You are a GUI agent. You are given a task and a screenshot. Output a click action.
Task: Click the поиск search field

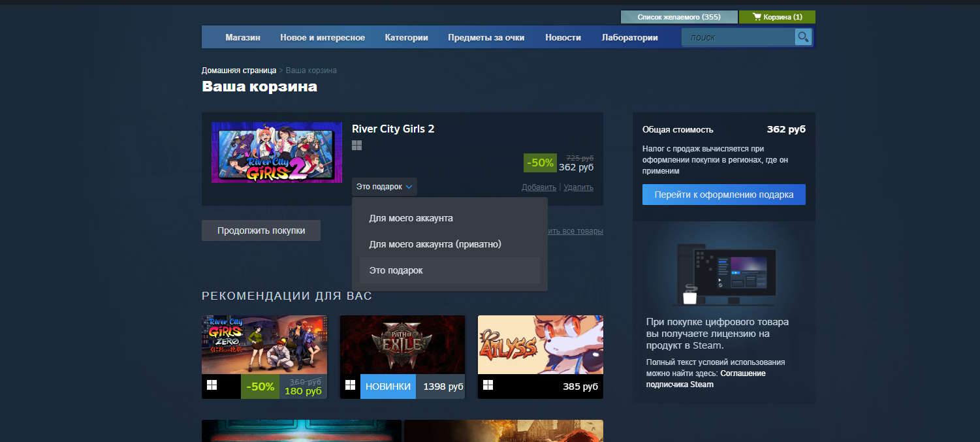[x=738, y=37]
